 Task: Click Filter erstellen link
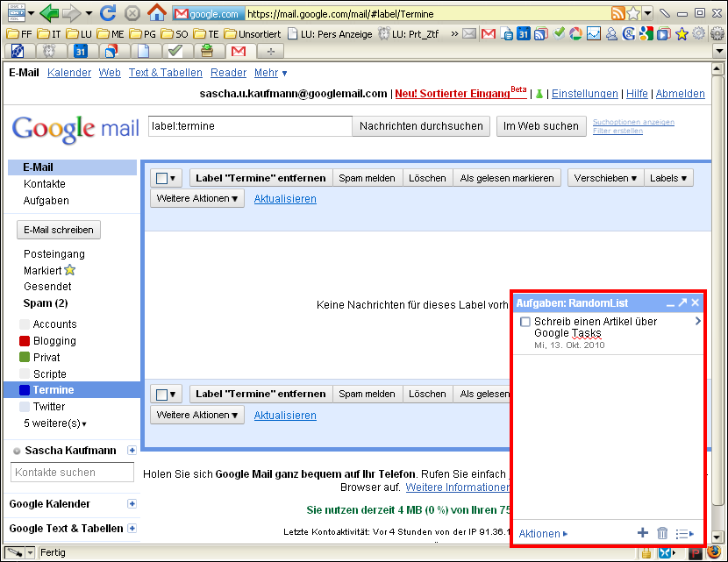[x=617, y=131]
